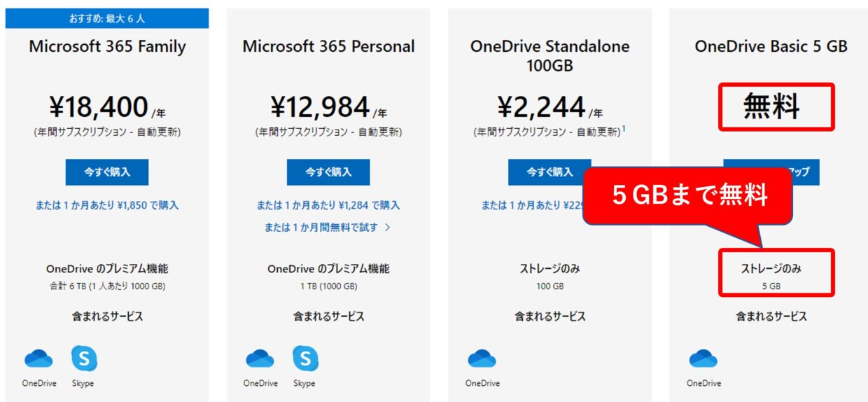The height and width of the screenshot is (402, 868).
Task: Buy Microsoft 365 Personal with 今すぐ購入
Action: (x=328, y=172)
